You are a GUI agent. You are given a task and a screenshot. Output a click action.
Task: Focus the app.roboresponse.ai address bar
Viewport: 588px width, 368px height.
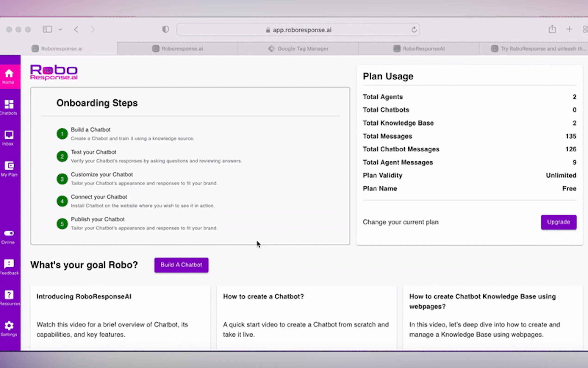point(298,30)
